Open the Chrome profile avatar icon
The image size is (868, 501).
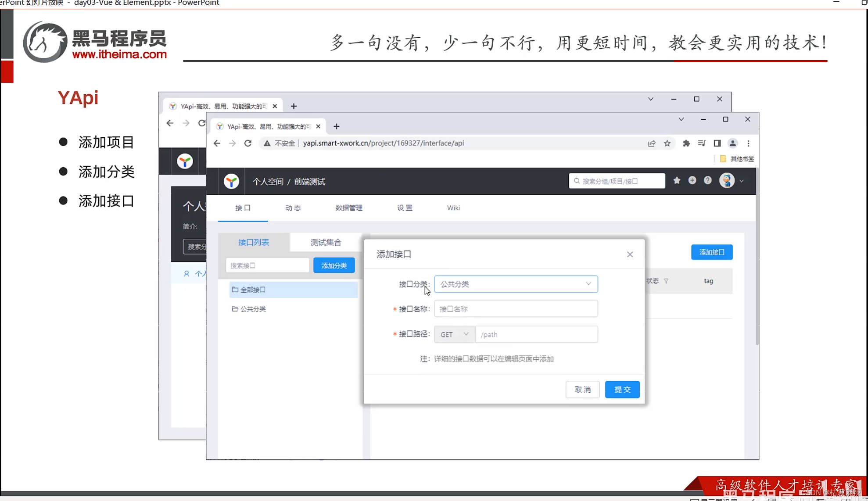732,143
